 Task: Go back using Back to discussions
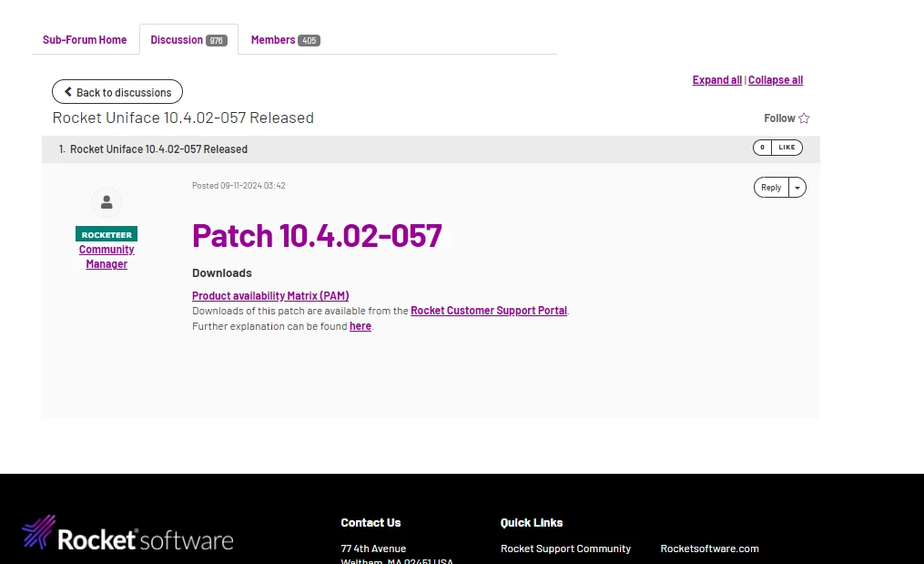(117, 92)
